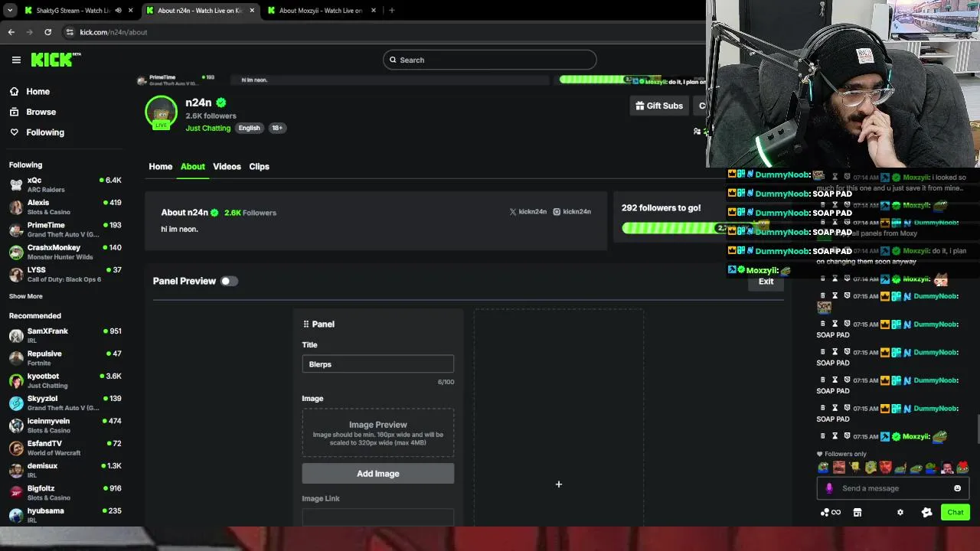Click the Send a message field
The width and height of the screenshot is (980, 551).
(x=893, y=488)
